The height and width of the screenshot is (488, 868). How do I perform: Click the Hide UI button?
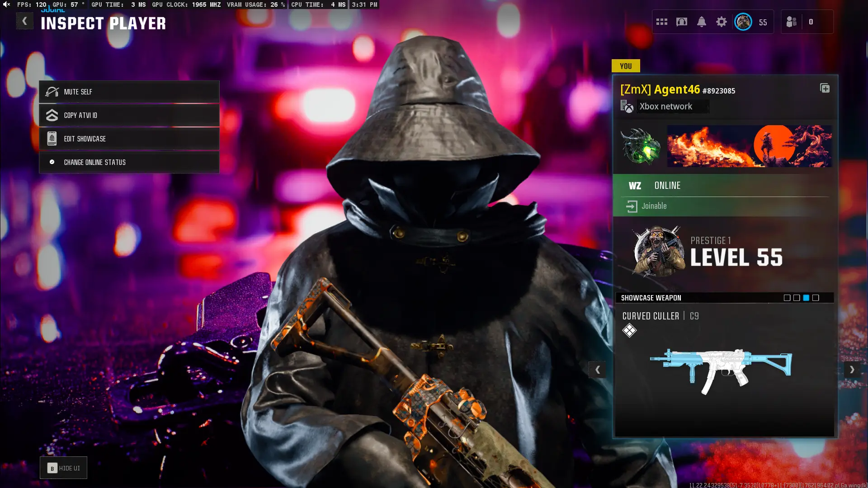coord(64,468)
